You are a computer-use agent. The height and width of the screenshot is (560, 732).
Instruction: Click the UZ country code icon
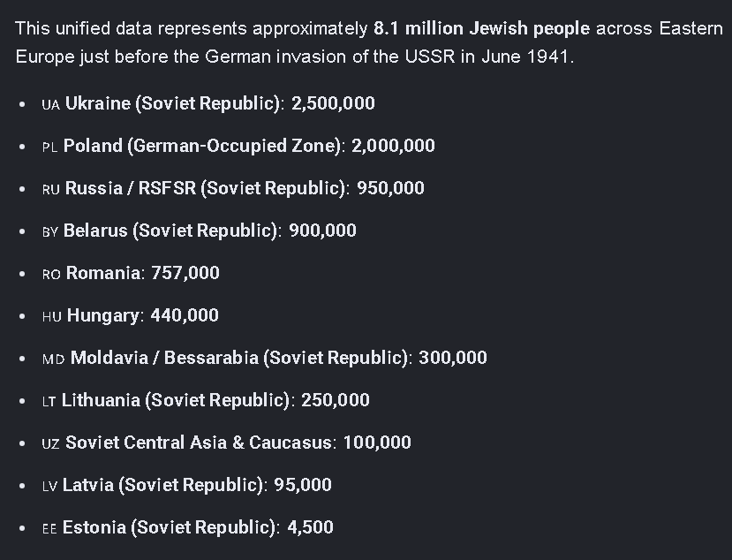pos(51,443)
